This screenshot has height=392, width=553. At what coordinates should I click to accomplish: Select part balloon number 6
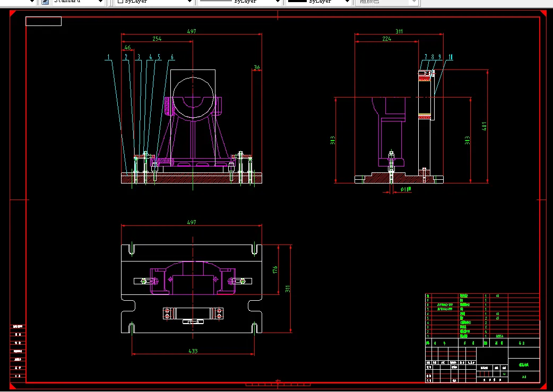point(172,57)
